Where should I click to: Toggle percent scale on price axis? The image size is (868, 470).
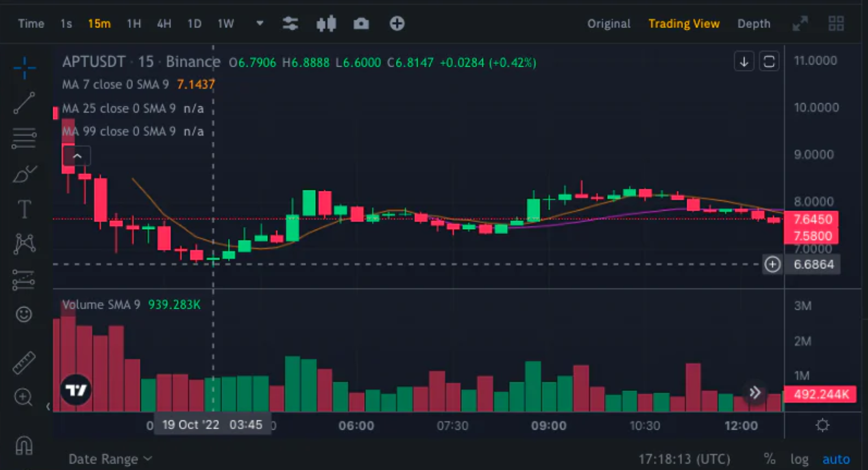tap(770, 459)
